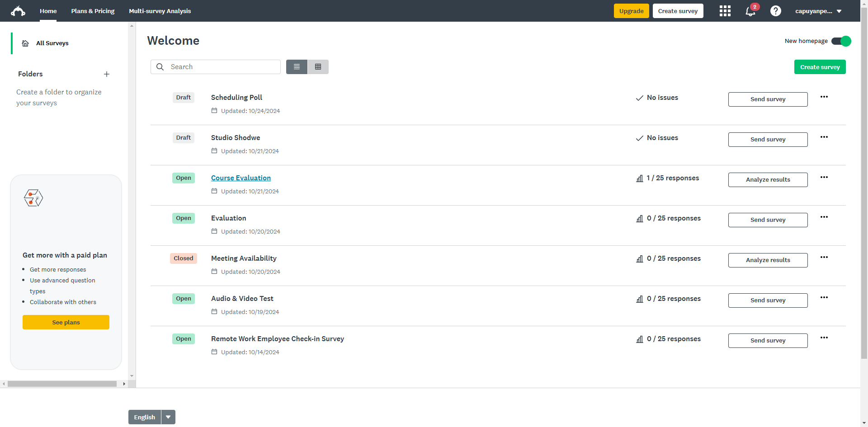Select All Surveys in the sidebar

52,43
